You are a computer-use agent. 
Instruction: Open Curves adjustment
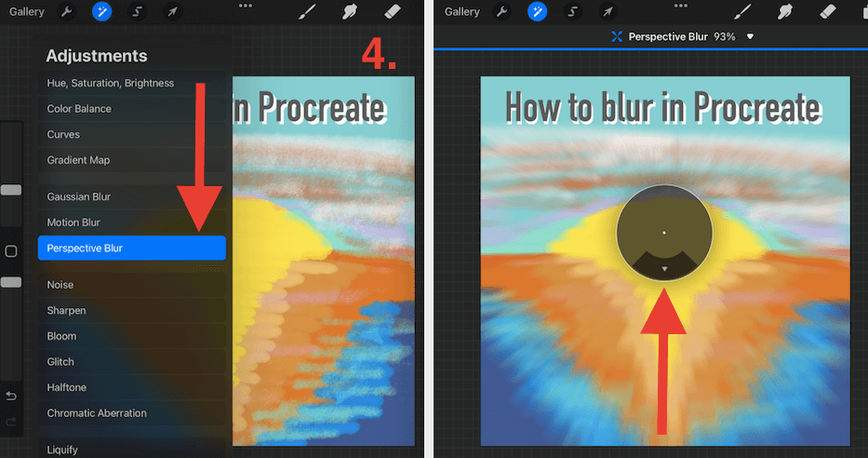(x=132, y=134)
